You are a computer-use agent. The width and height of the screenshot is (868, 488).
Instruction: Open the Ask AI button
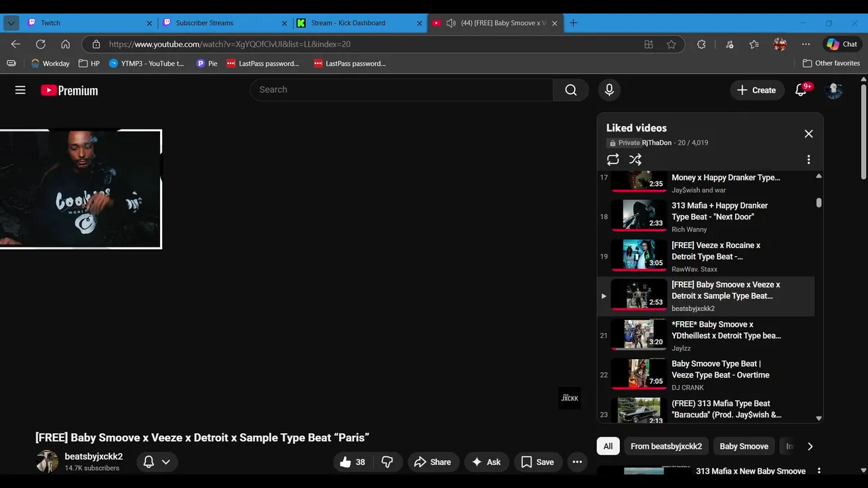[486, 462]
